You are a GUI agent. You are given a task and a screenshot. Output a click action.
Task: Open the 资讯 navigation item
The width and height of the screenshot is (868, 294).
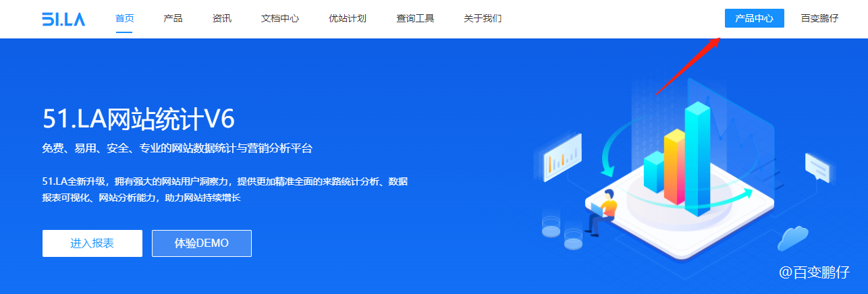click(x=221, y=19)
